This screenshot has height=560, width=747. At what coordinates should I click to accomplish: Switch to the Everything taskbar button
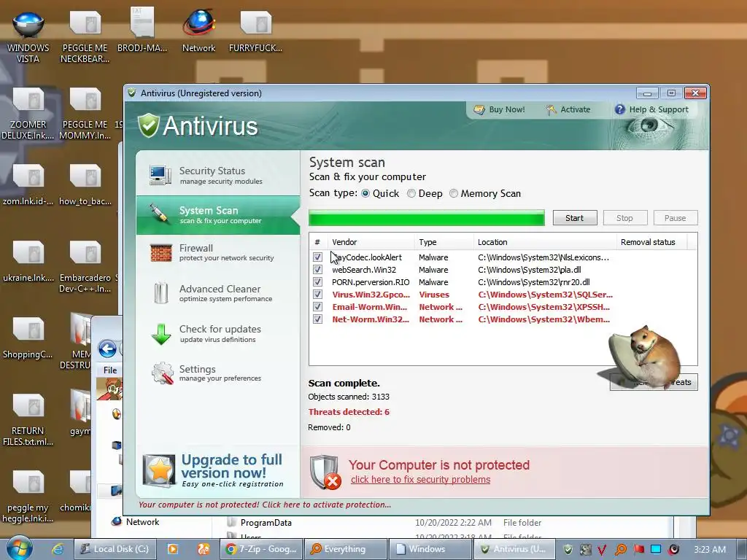click(345, 549)
